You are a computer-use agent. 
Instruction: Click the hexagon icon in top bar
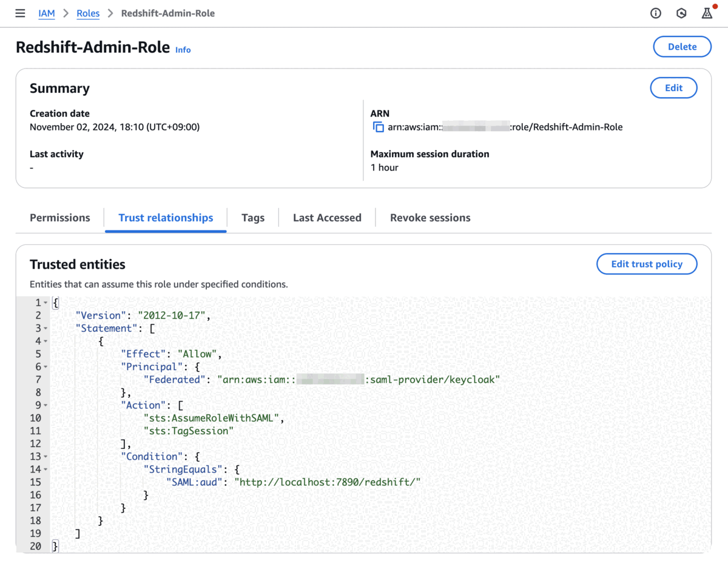pos(681,13)
